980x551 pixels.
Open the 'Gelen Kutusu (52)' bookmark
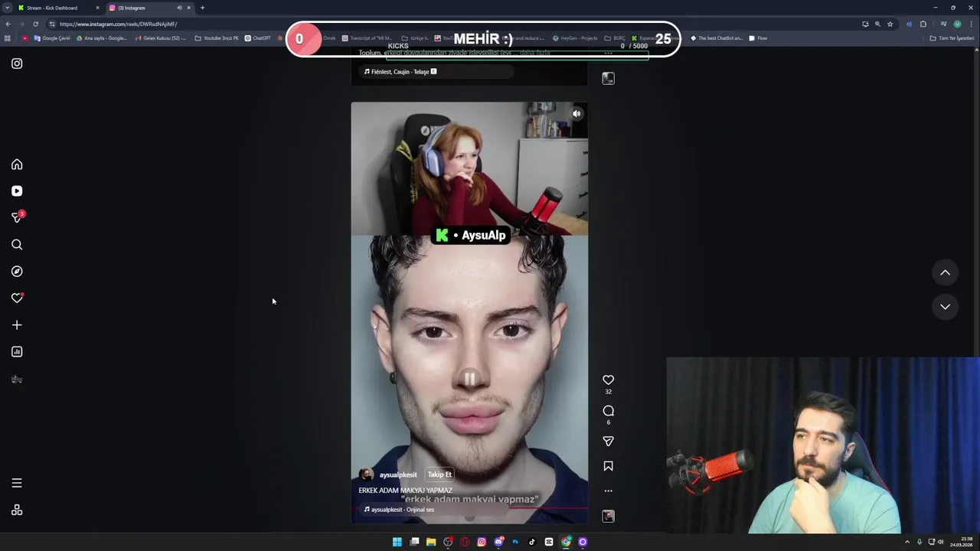coord(161,38)
